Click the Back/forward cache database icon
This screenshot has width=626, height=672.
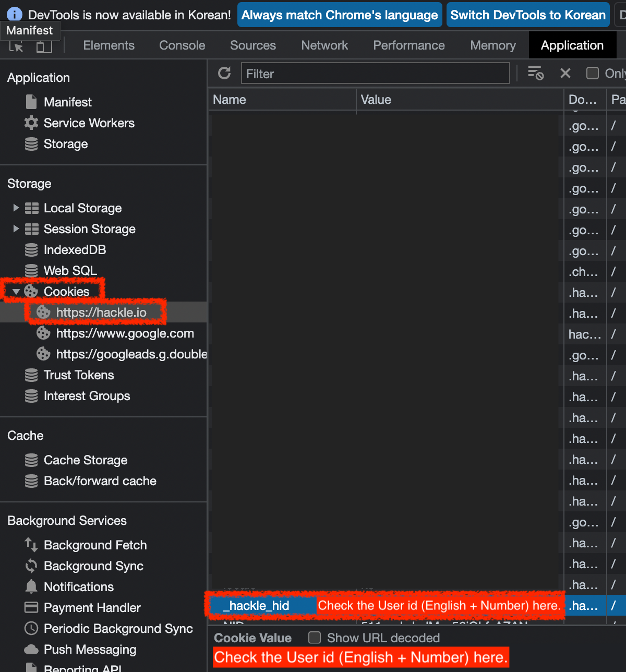tap(31, 481)
